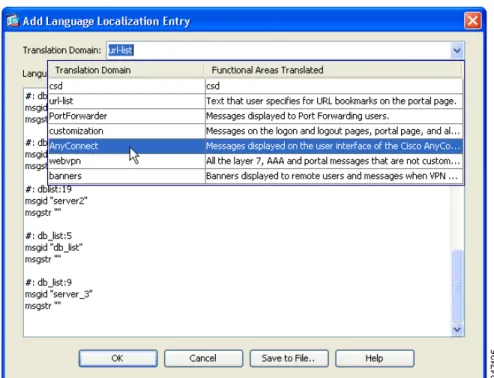This screenshot has height=378, width=494.
Task: Click the banners description cell
Action: click(x=334, y=176)
